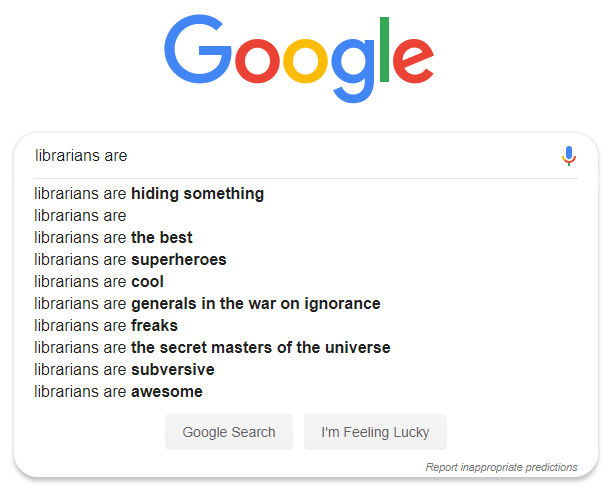Click the Google logo

pyautogui.click(x=299, y=58)
